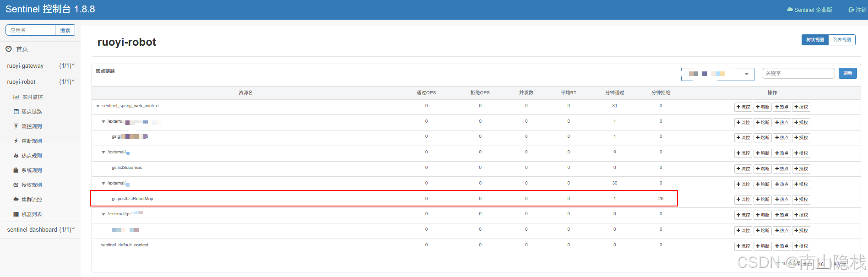Add 流控 rule for /external/gs row
868x277 pixels.
[x=743, y=215]
